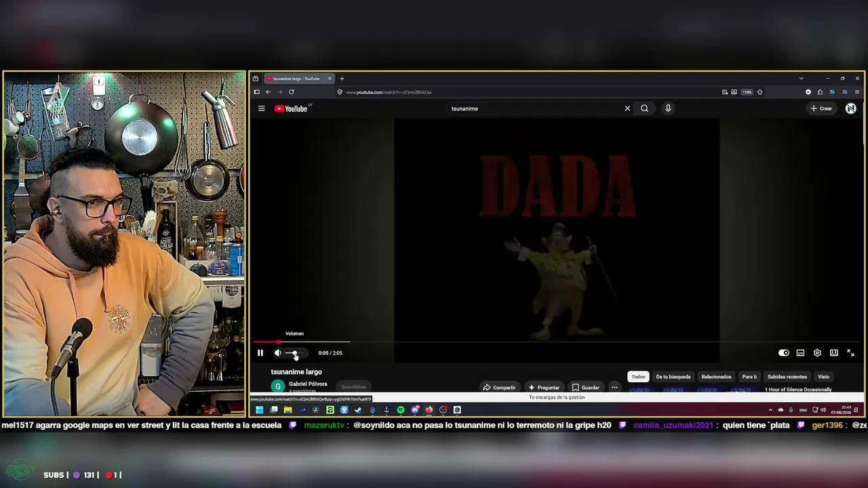Mute the video with the speaker icon

pyautogui.click(x=277, y=353)
